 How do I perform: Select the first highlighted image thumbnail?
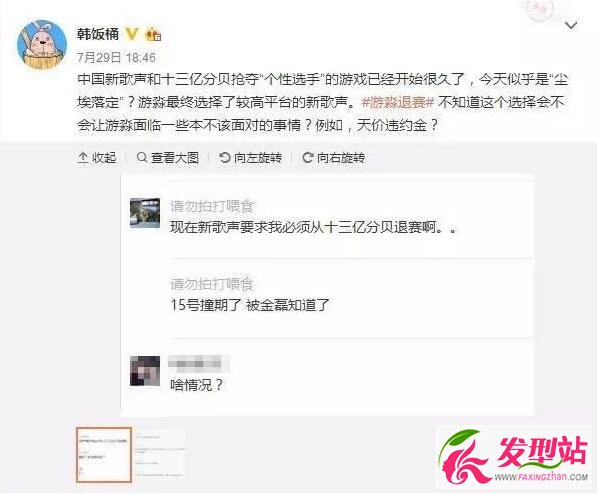pyautogui.click(x=104, y=455)
